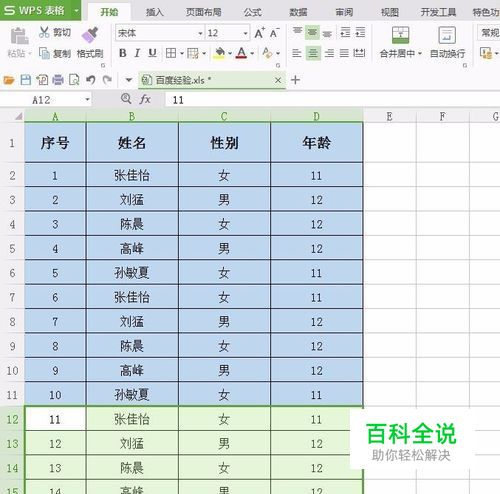Toggle Italic formatting

(137, 53)
